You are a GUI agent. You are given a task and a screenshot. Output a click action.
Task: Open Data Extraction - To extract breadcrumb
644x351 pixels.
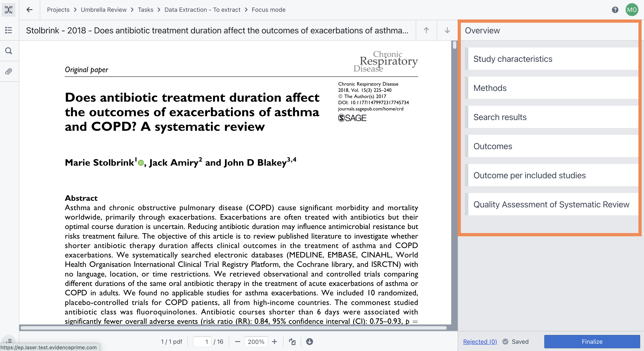click(202, 10)
